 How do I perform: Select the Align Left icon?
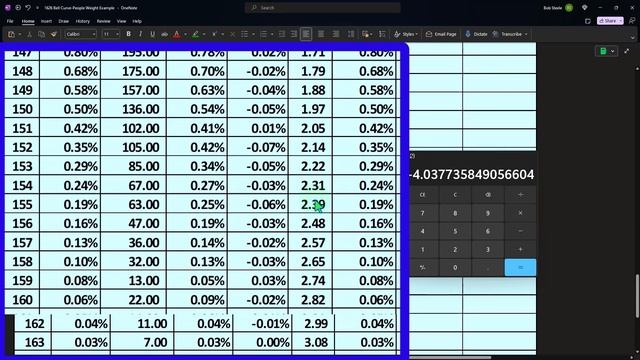pos(306,34)
